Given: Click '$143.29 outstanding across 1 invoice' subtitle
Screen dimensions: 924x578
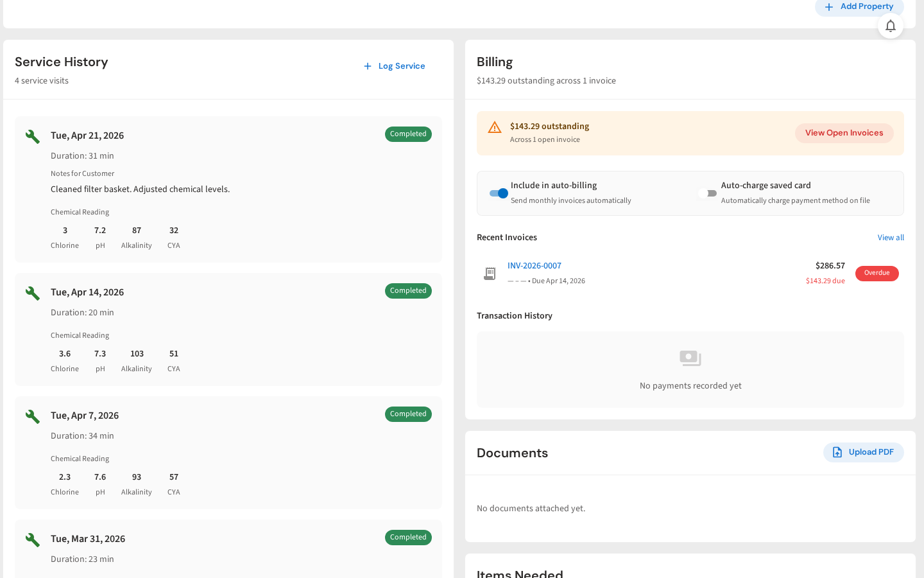Looking at the screenshot, I should pyautogui.click(x=546, y=81).
